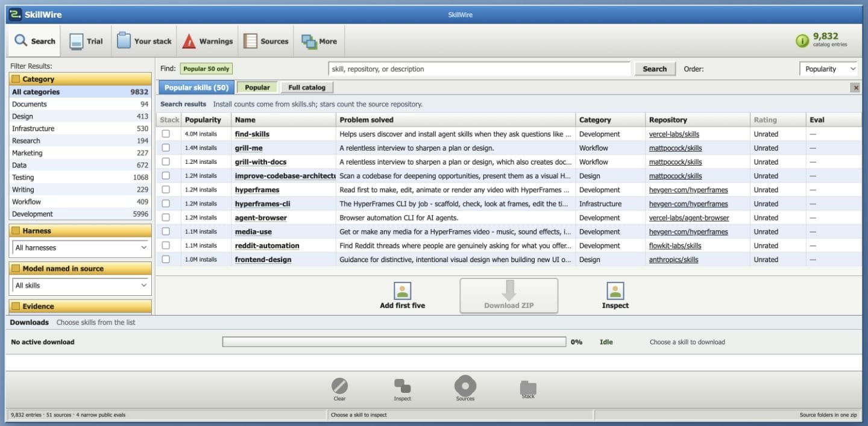Collapse the Category filter section
Image resolution: width=868 pixels, height=426 pixels.
click(x=80, y=79)
